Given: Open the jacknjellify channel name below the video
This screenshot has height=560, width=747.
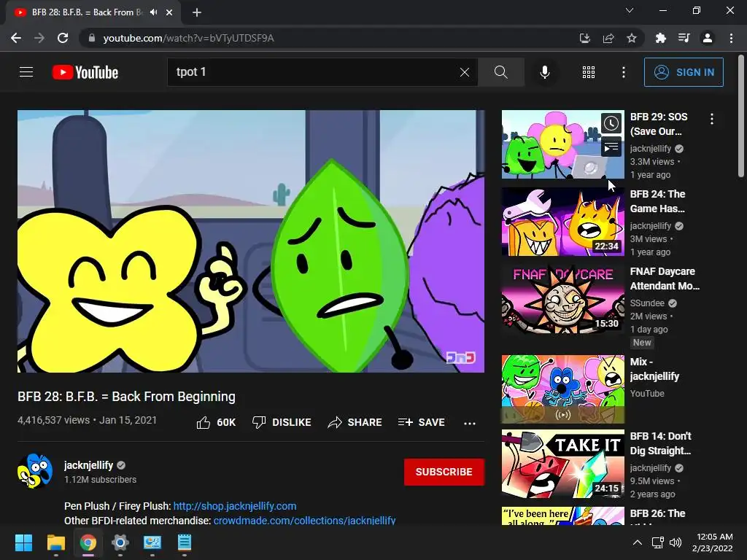Looking at the screenshot, I should 88,464.
